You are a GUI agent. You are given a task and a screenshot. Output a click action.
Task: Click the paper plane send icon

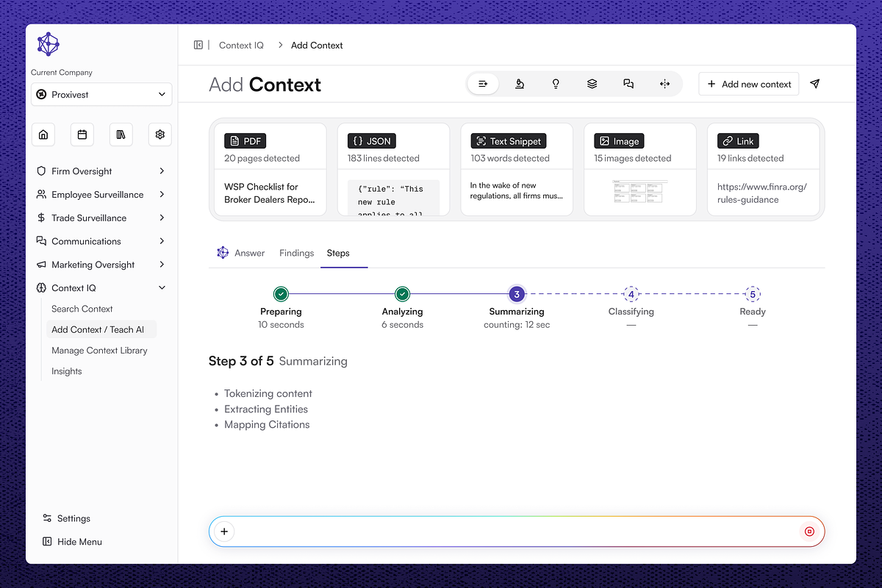(x=814, y=84)
